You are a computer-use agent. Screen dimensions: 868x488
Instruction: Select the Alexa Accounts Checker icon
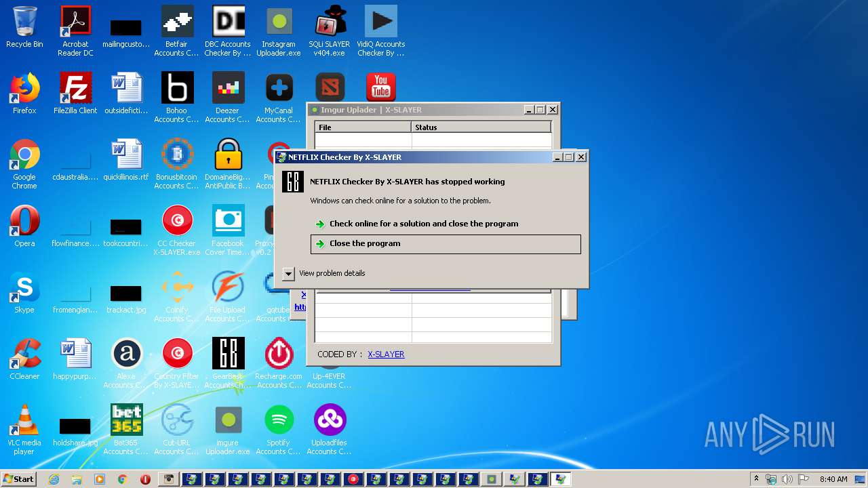tap(126, 363)
